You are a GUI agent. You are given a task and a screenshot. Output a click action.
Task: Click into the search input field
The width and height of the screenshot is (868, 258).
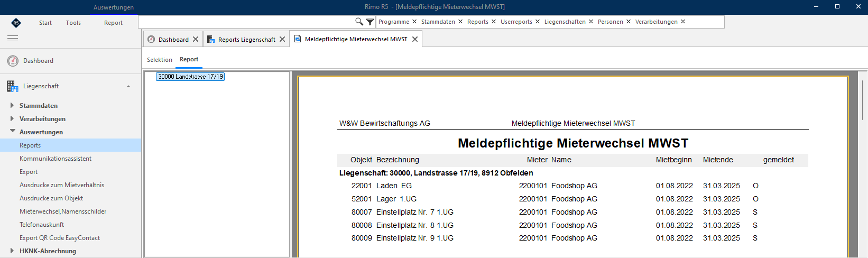click(246, 22)
